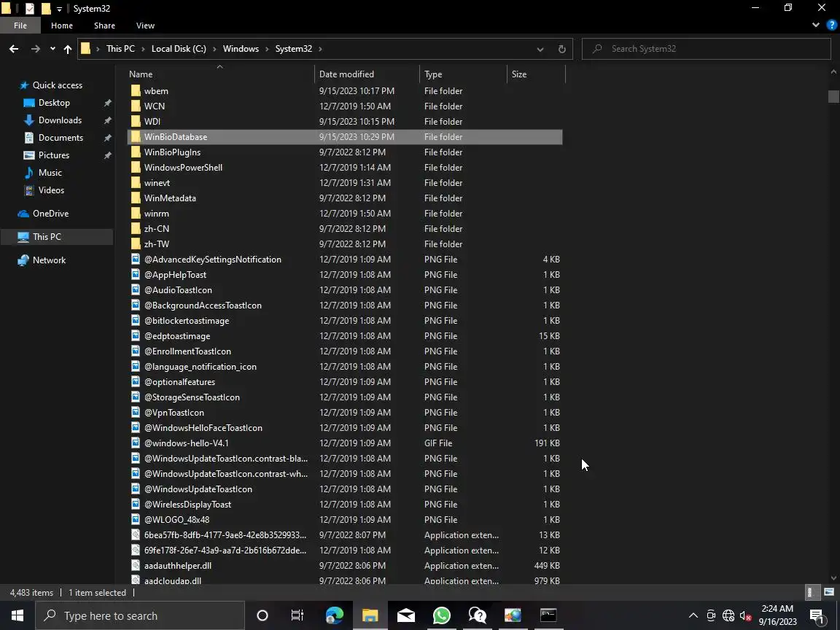Go up one folder level

pos(68,49)
